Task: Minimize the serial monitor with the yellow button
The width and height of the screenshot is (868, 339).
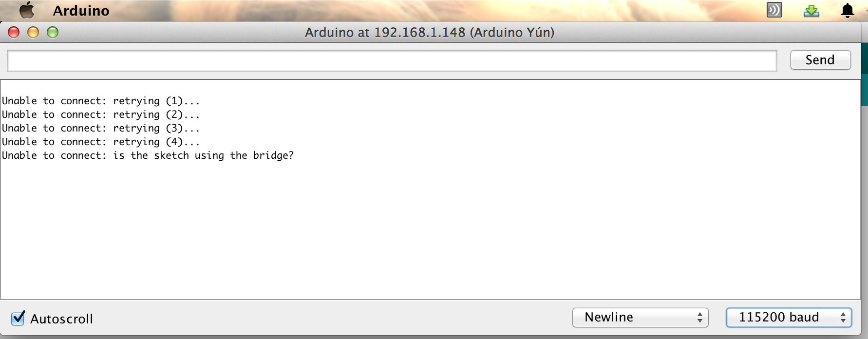Action: click(x=33, y=32)
